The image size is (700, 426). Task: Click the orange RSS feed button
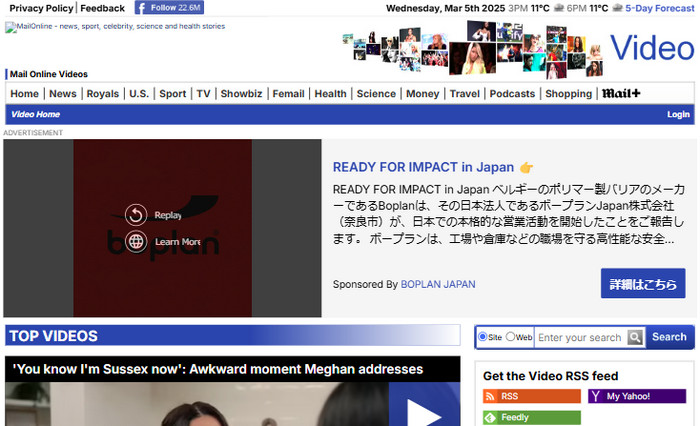coord(532,396)
